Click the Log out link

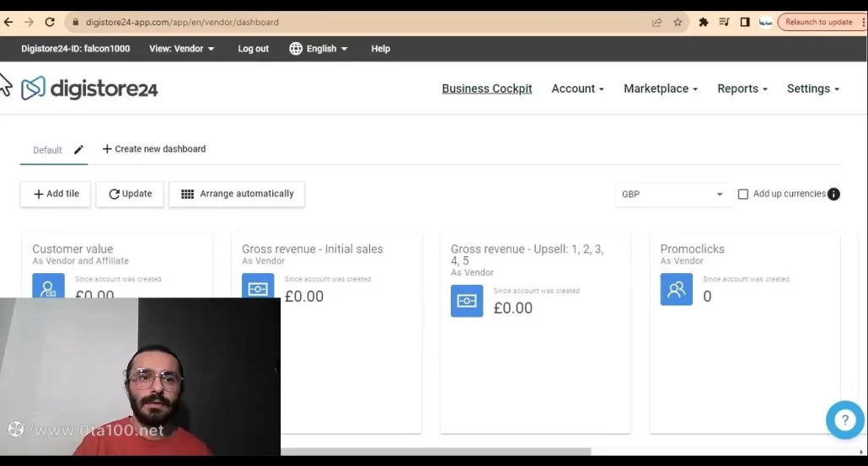click(x=253, y=49)
